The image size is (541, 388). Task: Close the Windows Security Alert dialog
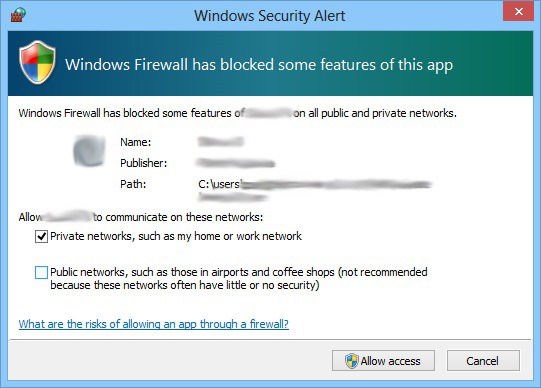point(518,12)
